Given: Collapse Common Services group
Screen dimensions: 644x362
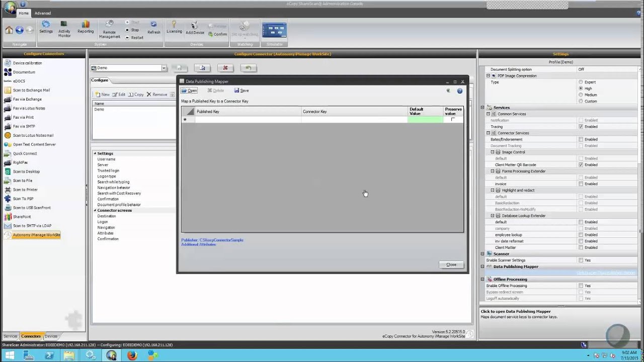Looking at the screenshot, I should coord(488,114).
